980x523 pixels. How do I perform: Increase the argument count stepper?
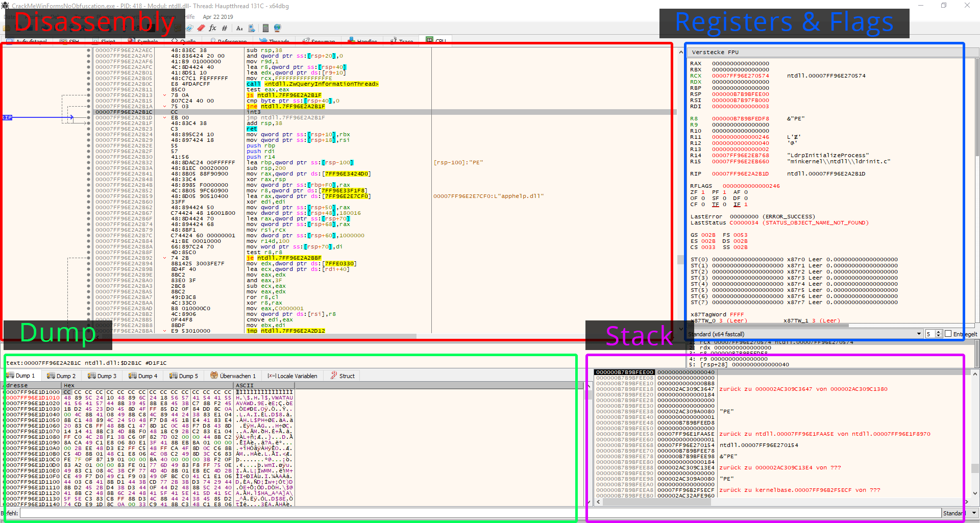click(x=939, y=332)
